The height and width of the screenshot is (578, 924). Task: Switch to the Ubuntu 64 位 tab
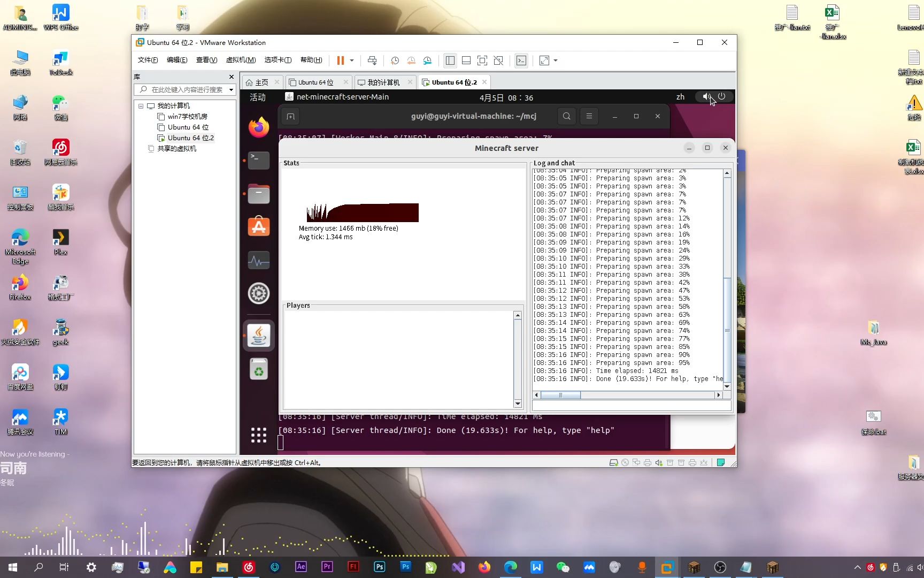(x=315, y=82)
